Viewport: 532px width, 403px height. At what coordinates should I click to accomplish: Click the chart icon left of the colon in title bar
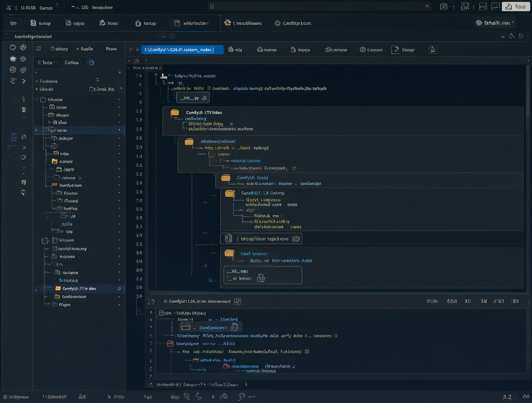pos(443,6)
